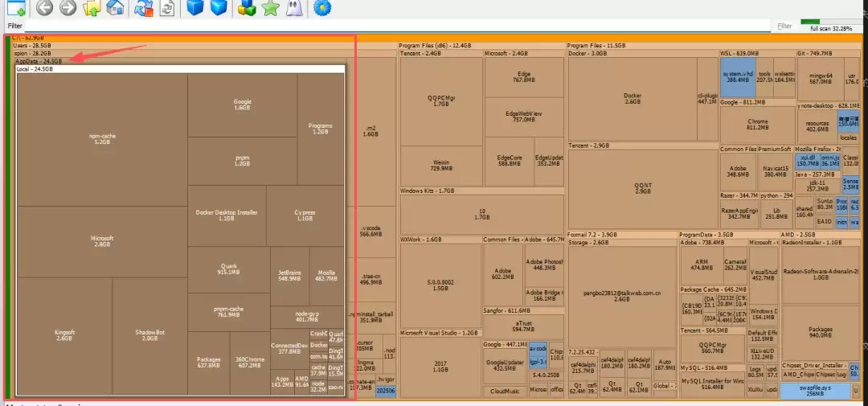Click the green star icon
868x406 pixels.
tap(270, 7)
